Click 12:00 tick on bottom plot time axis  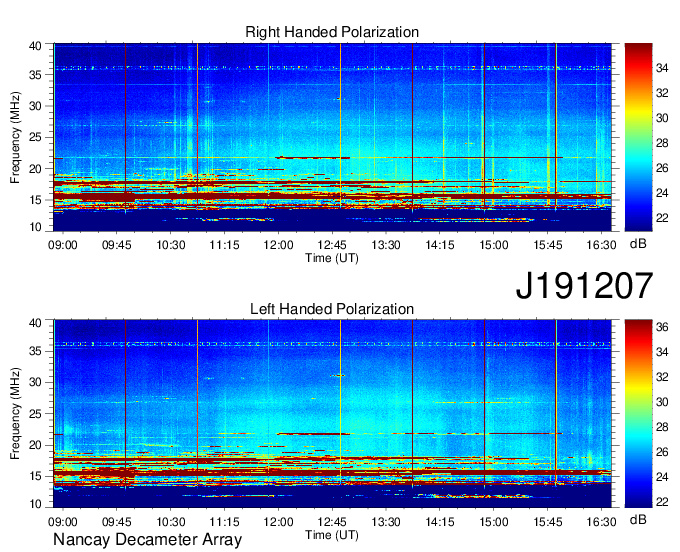[x=278, y=522]
